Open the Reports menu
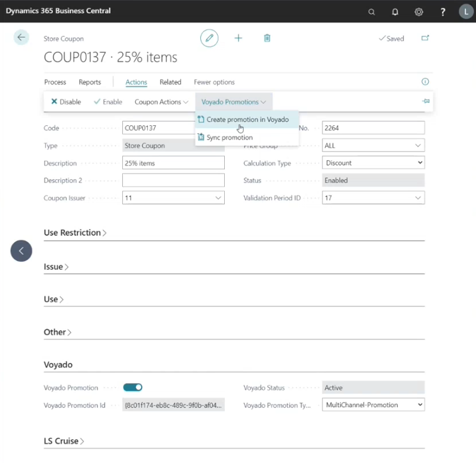The height and width of the screenshot is (463, 476). click(x=89, y=82)
